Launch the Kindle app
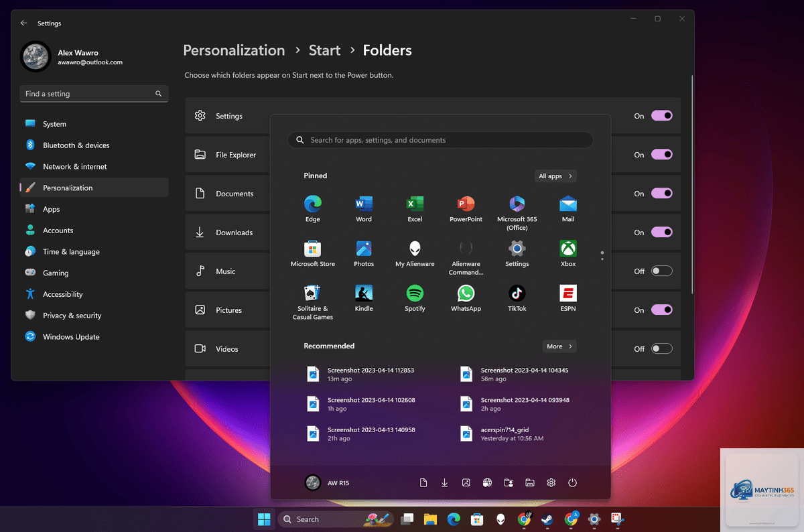The width and height of the screenshot is (804, 532). pyautogui.click(x=364, y=298)
